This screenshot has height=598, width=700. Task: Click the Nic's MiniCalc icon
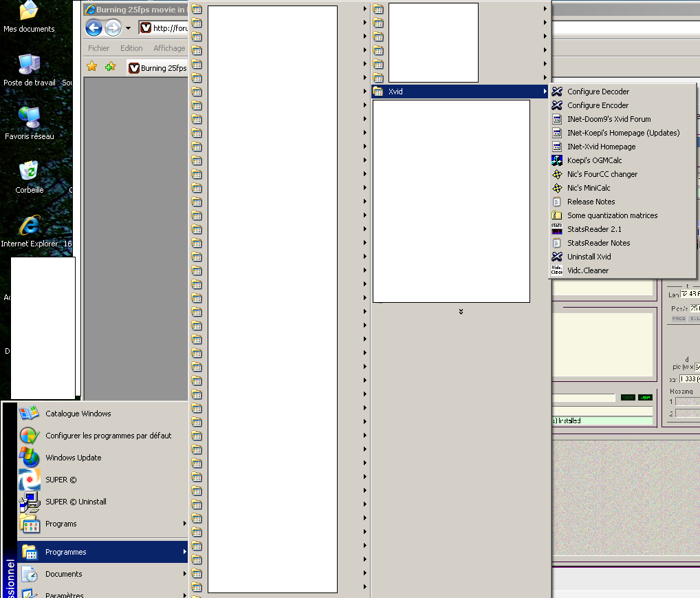tap(557, 188)
